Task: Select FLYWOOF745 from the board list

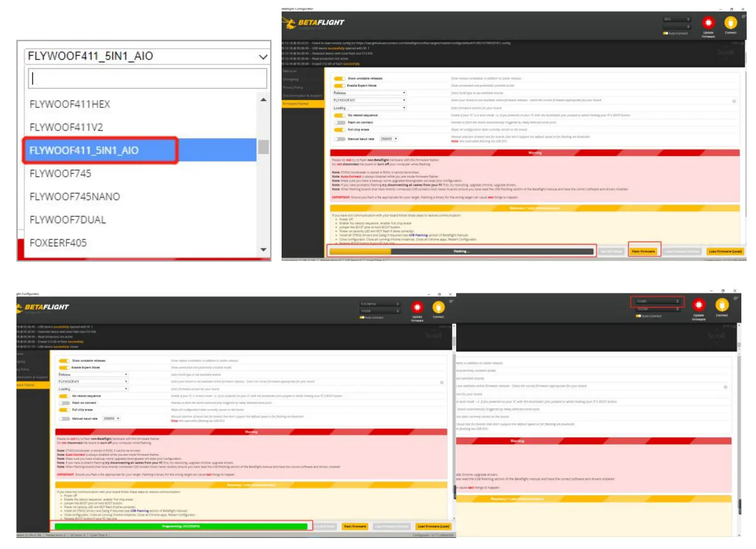Action: (140, 173)
